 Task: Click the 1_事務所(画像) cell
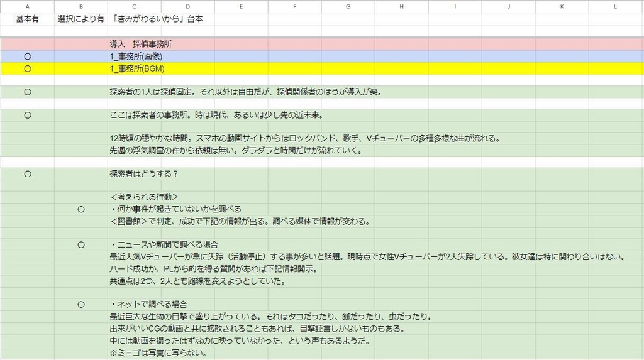point(136,57)
